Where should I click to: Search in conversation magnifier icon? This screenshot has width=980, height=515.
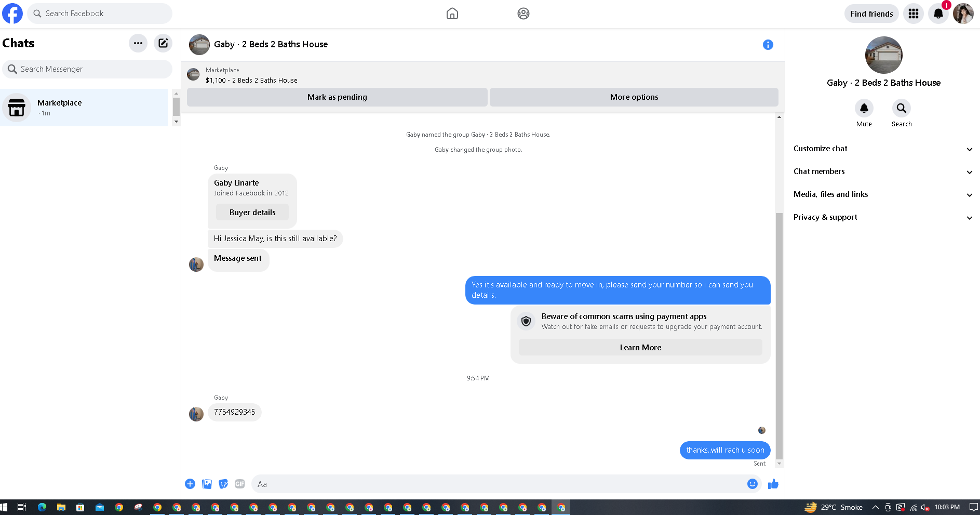(x=902, y=108)
